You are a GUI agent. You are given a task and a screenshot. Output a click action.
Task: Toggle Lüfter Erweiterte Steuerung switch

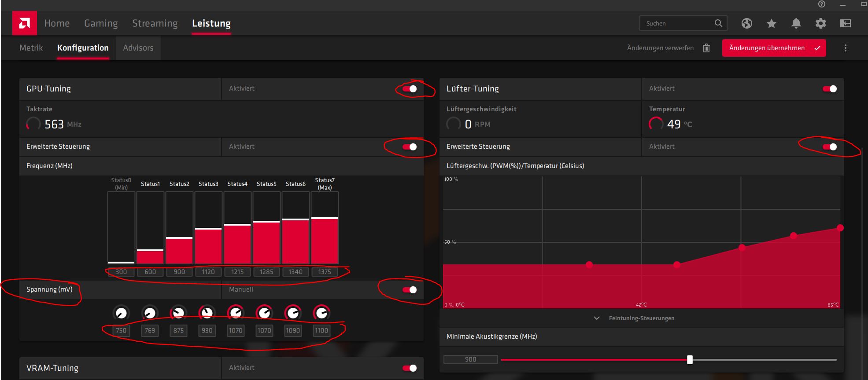click(830, 147)
